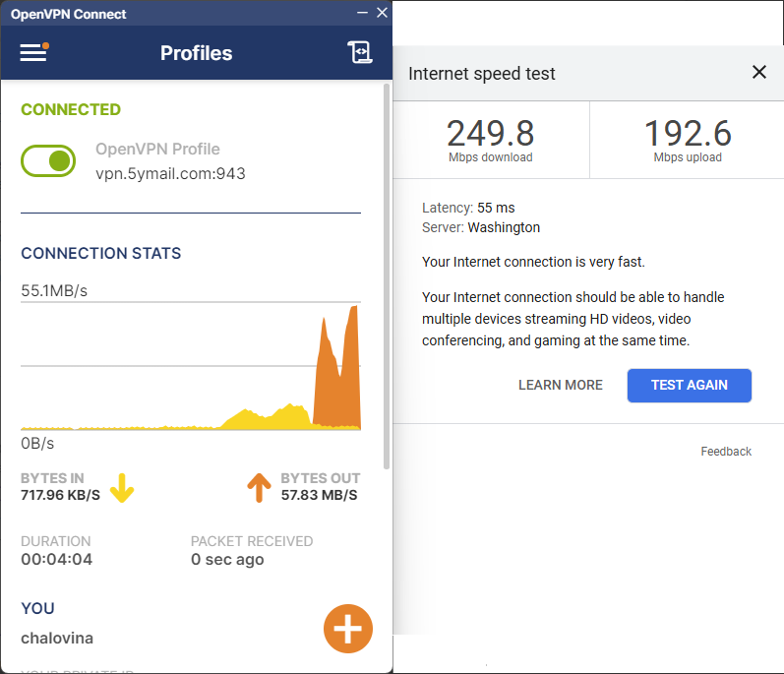Click the LEARN MORE button

(x=561, y=385)
